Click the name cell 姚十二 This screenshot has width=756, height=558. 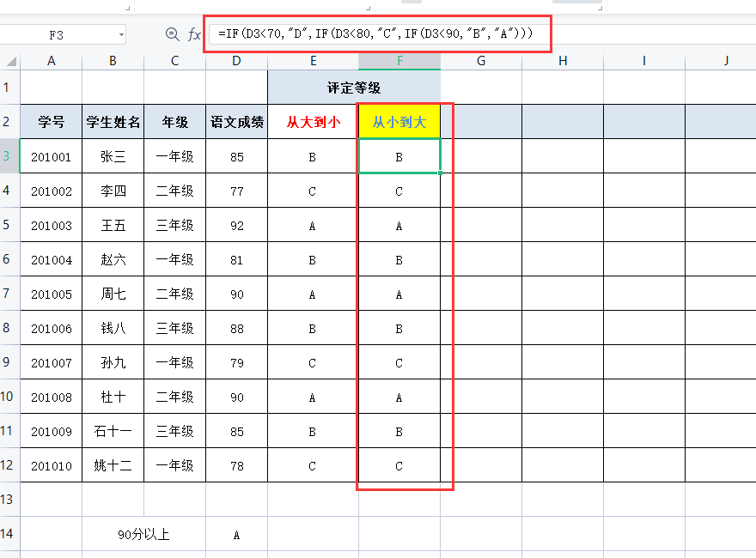click(x=113, y=465)
